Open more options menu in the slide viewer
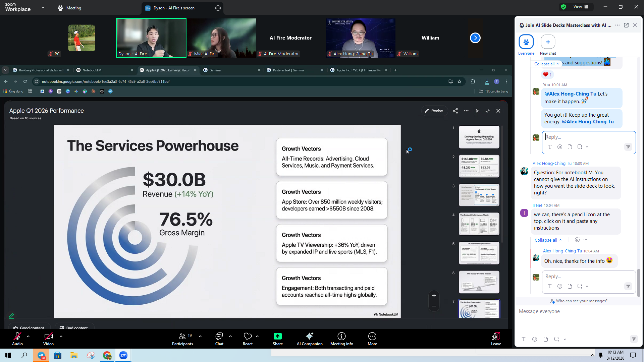Screen dimensions: 644x362 (x=466, y=111)
